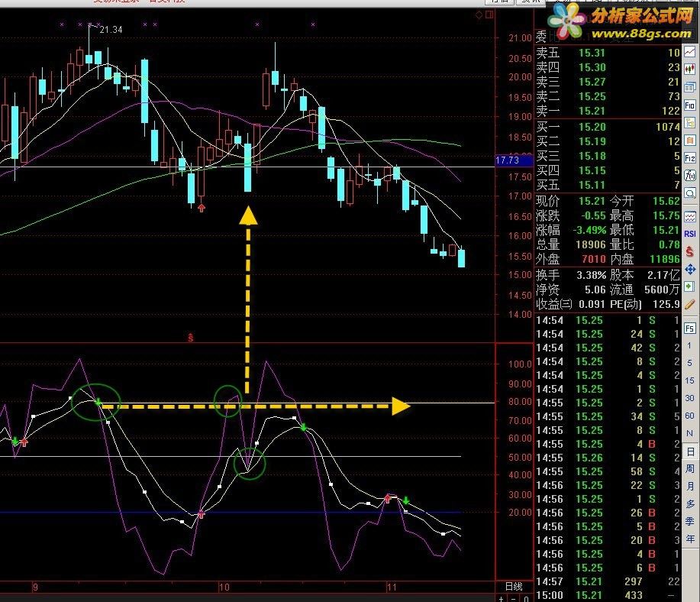700x602 pixels.
Task: Click the last cyan candlestick on chart
Action: click(462, 258)
